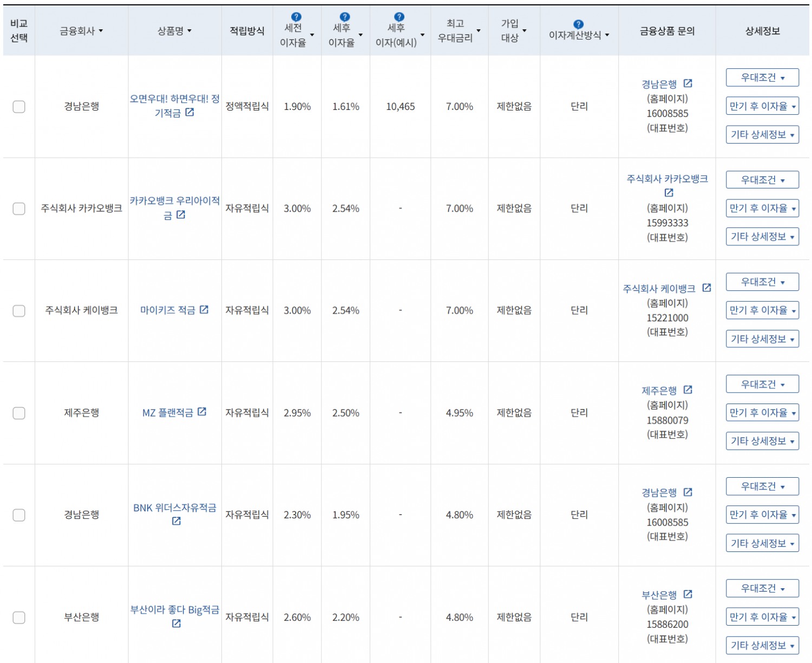812x663 pixels.
Task: Expand 만기 후 이자율 for BNK 위더스자유적금 row
Action: pyautogui.click(x=762, y=515)
